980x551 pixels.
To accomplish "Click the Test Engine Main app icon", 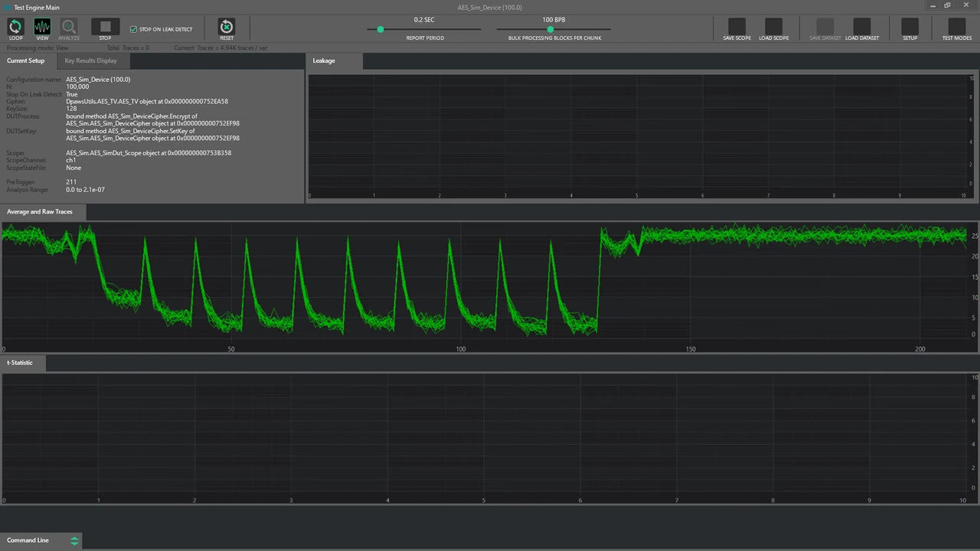I will click(x=7, y=7).
